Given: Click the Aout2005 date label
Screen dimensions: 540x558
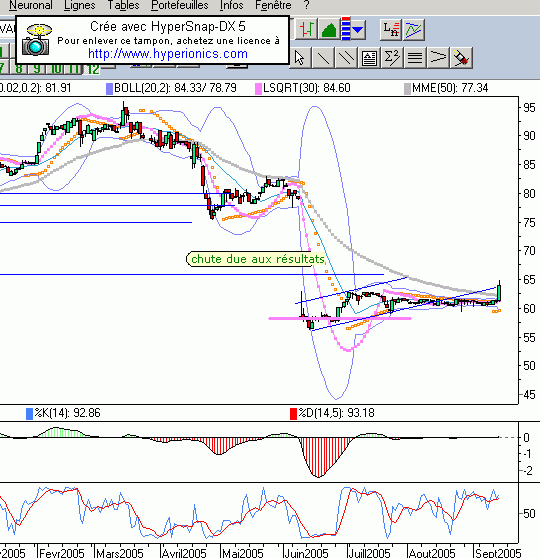Looking at the screenshot, I should (x=432, y=553).
